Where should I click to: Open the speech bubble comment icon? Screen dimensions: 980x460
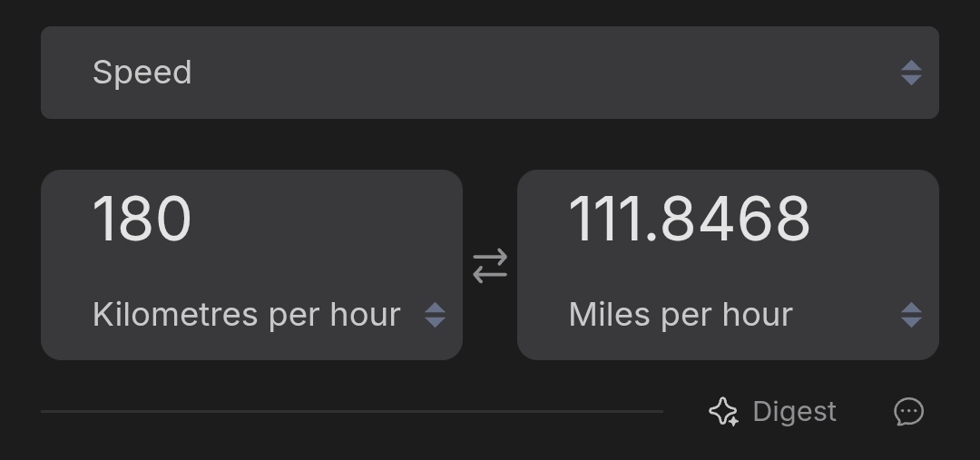pos(908,412)
